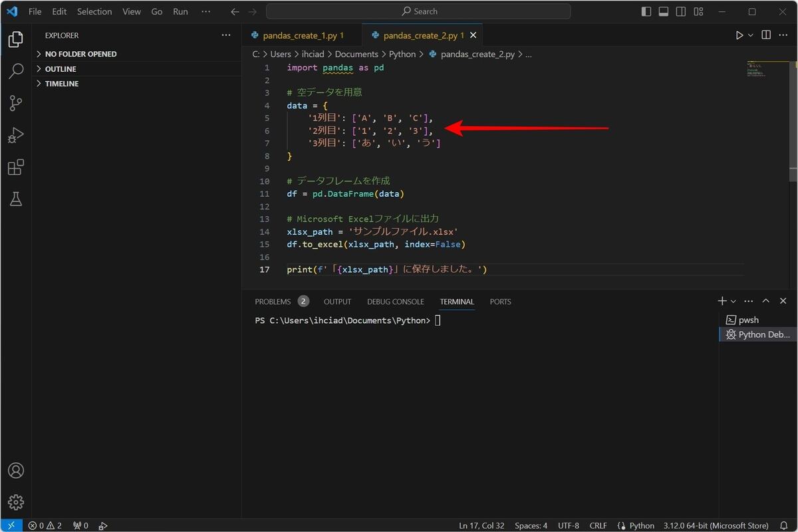Change line ending via CRLF
Image resolution: width=798 pixels, height=532 pixels.
pyautogui.click(x=598, y=525)
